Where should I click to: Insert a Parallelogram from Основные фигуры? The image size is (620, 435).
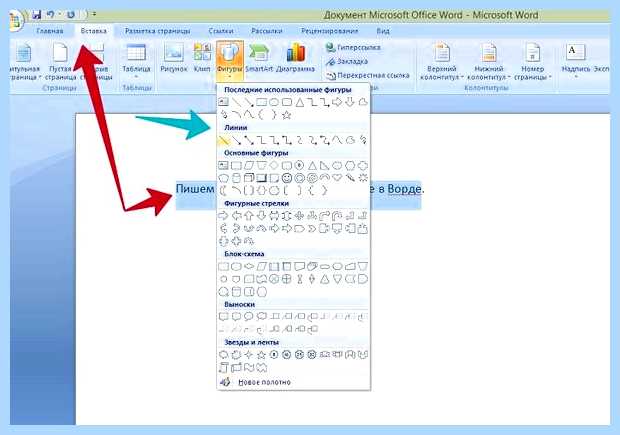(x=249, y=165)
